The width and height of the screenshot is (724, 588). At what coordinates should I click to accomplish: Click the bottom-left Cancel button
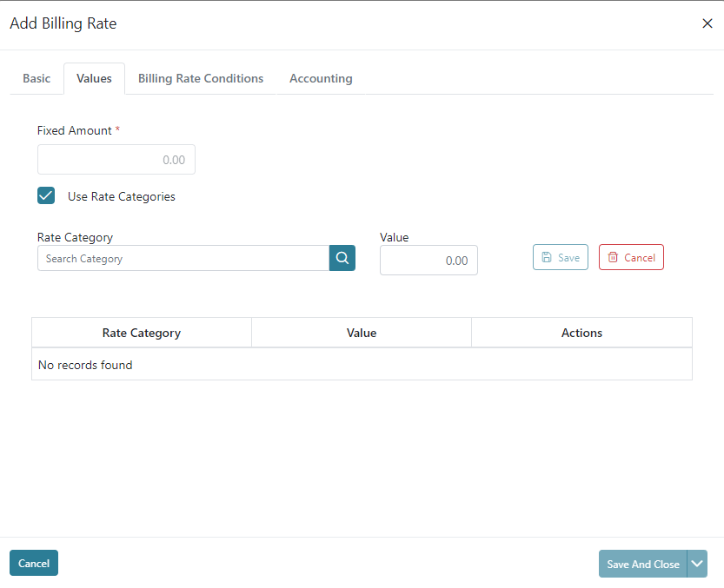[x=34, y=563]
